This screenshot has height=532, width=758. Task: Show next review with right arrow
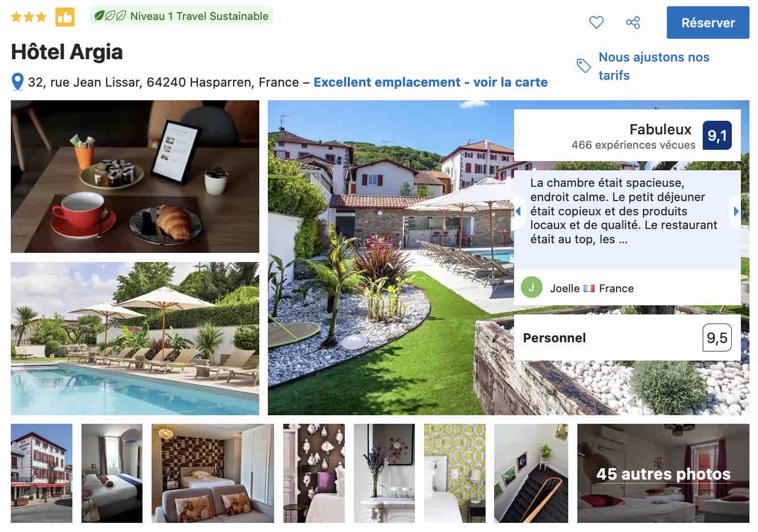tap(736, 211)
